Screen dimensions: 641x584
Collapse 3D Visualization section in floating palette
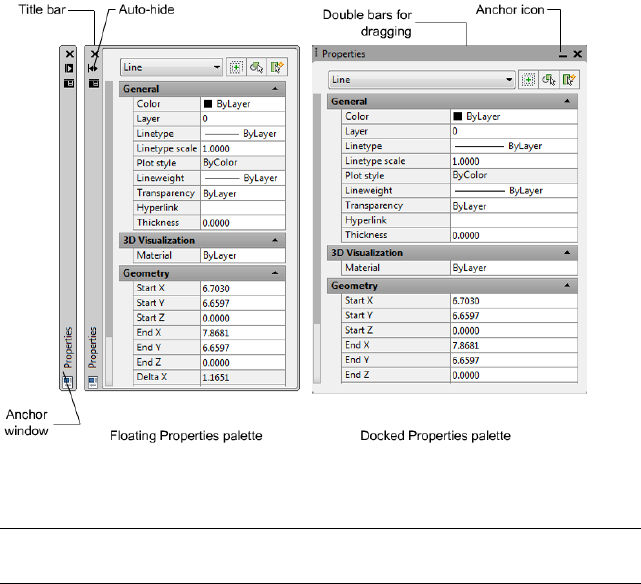[275, 240]
